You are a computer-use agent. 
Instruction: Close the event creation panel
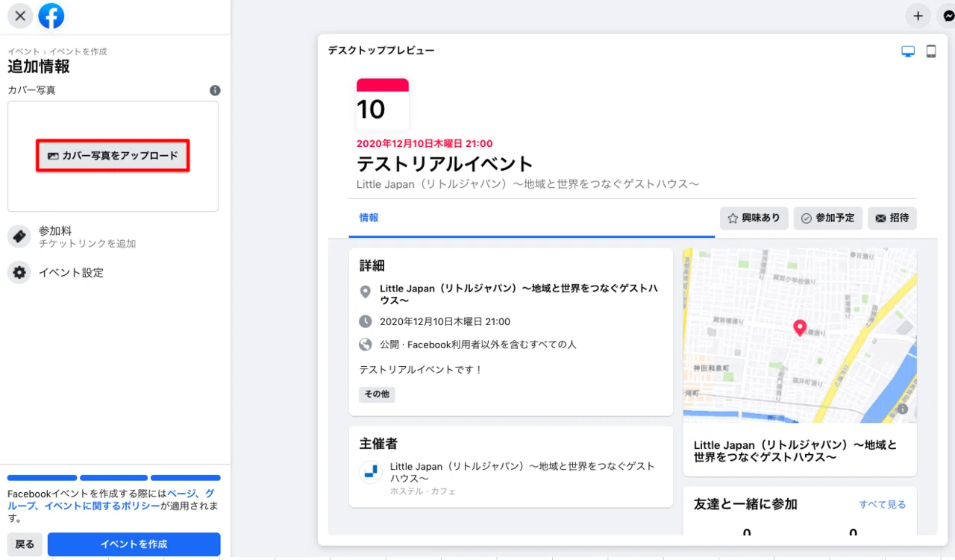(20, 16)
